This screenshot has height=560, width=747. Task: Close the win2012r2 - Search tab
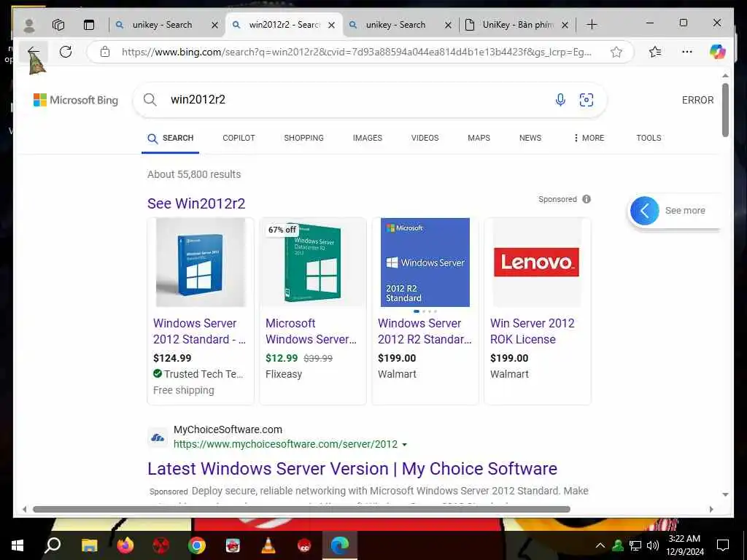332,26
